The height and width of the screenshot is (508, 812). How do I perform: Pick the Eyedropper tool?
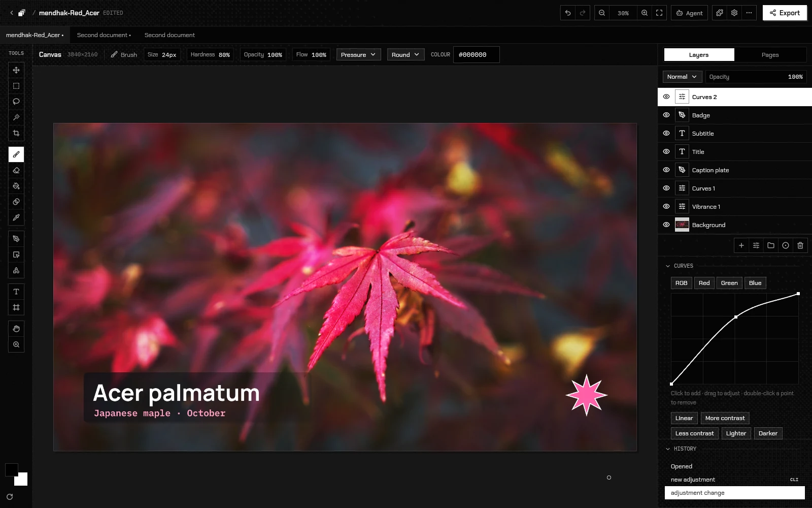click(16, 217)
